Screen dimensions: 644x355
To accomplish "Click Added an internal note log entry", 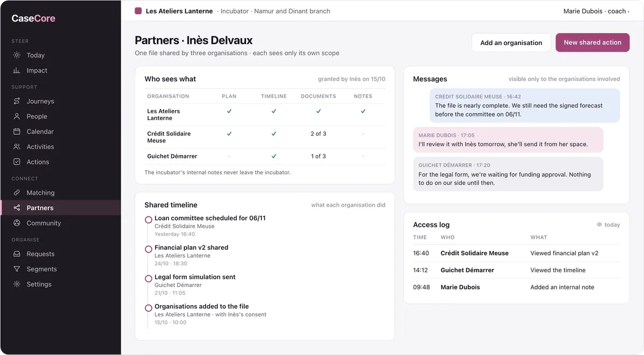I will click(x=562, y=287).
